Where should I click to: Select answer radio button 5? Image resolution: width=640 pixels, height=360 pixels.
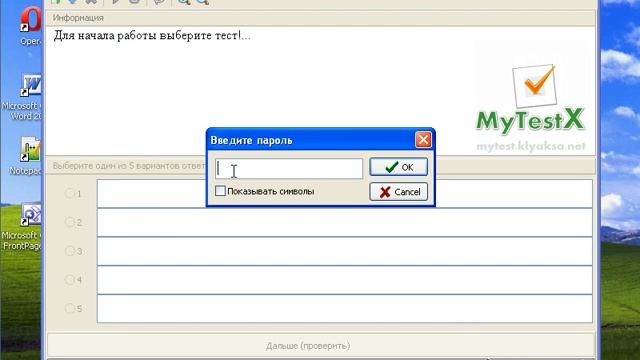coord(70,308)
